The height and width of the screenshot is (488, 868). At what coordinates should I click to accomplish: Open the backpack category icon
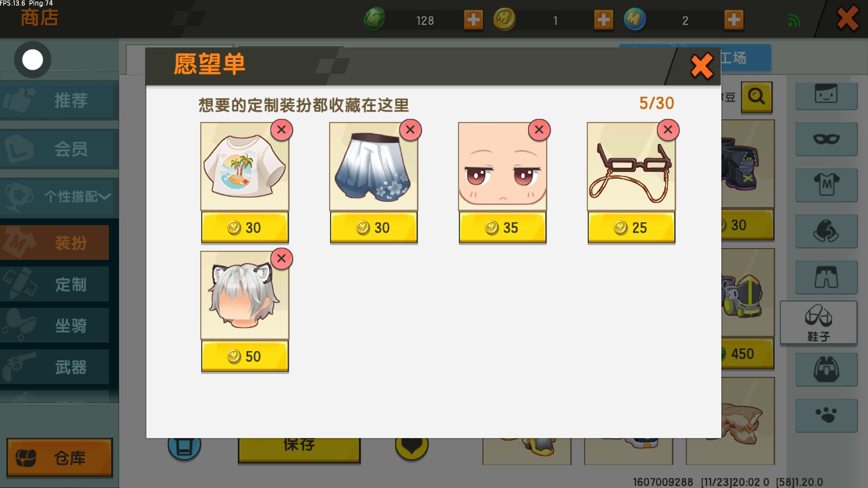(826, 370)
